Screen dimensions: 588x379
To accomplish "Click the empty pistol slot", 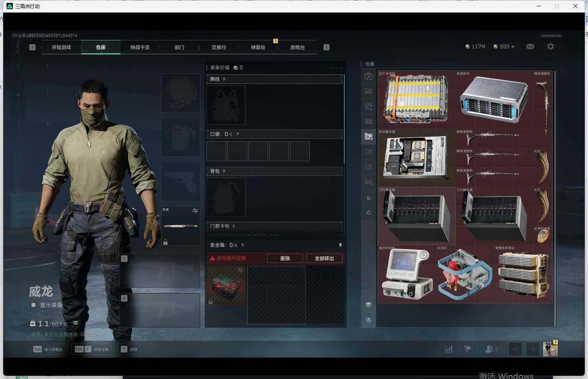I will click(x=181, y=182).
